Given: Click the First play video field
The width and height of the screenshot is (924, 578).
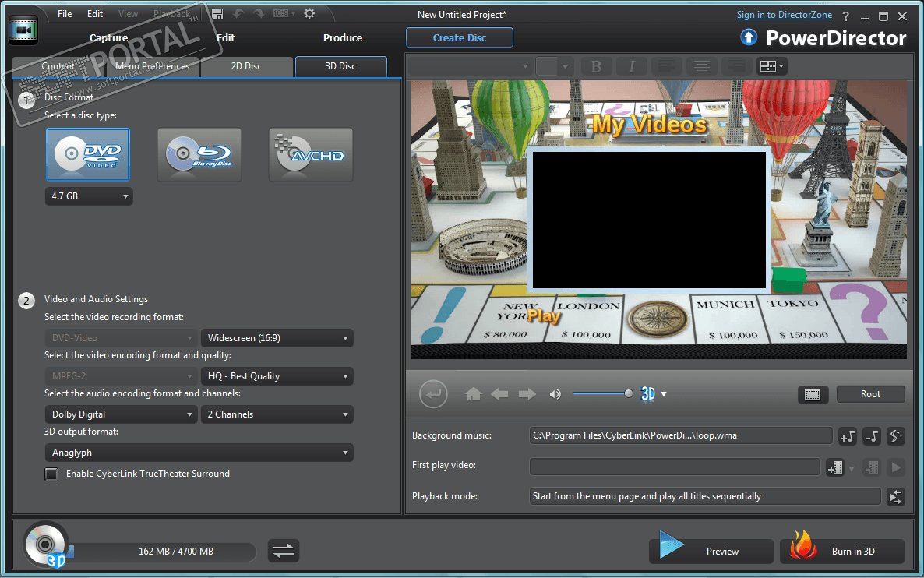Looking at the screenshot, I should 675,467.
